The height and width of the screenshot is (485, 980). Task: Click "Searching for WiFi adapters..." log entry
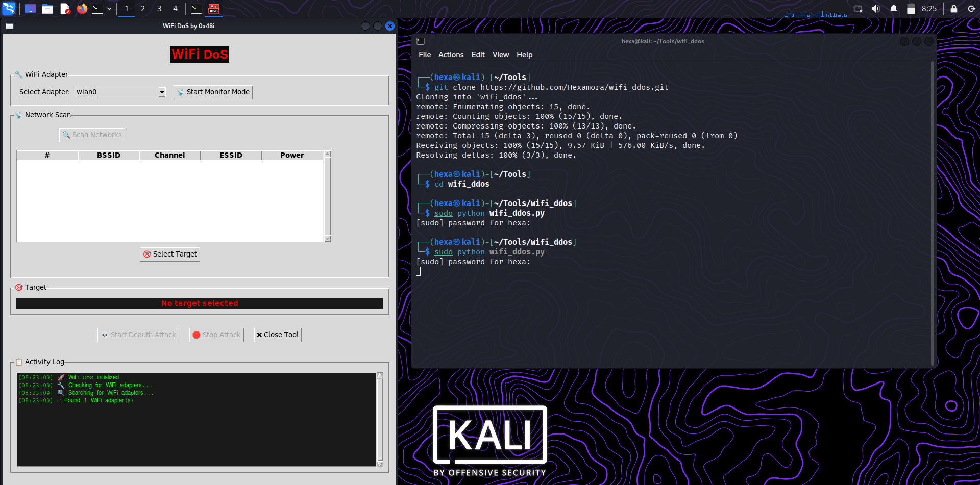tap(86, 393)
